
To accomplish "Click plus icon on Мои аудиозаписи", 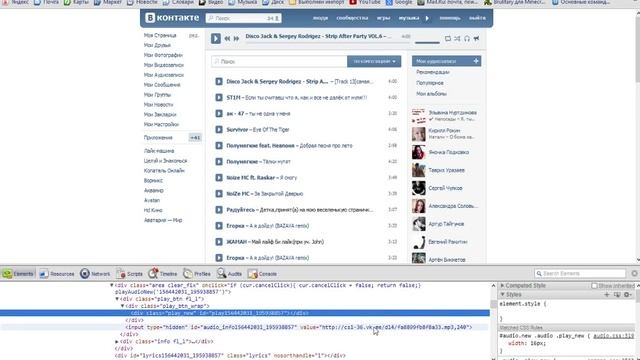I will [x=476, y=61].
